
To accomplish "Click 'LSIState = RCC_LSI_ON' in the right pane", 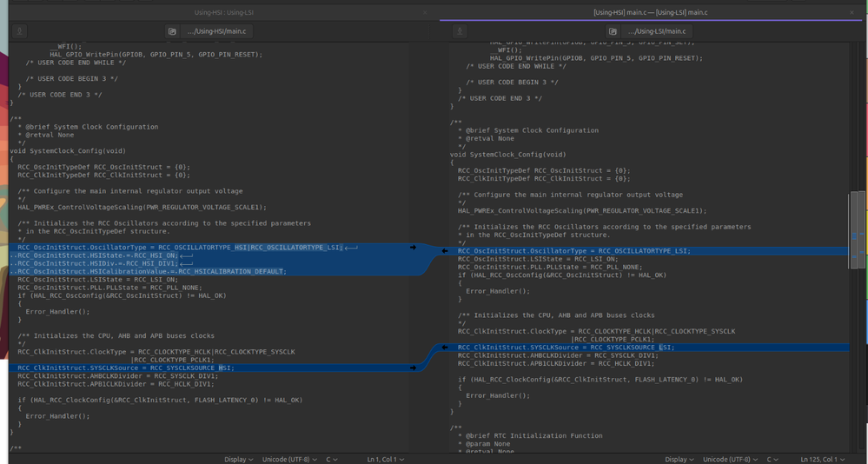I will (x=538, y=259).
